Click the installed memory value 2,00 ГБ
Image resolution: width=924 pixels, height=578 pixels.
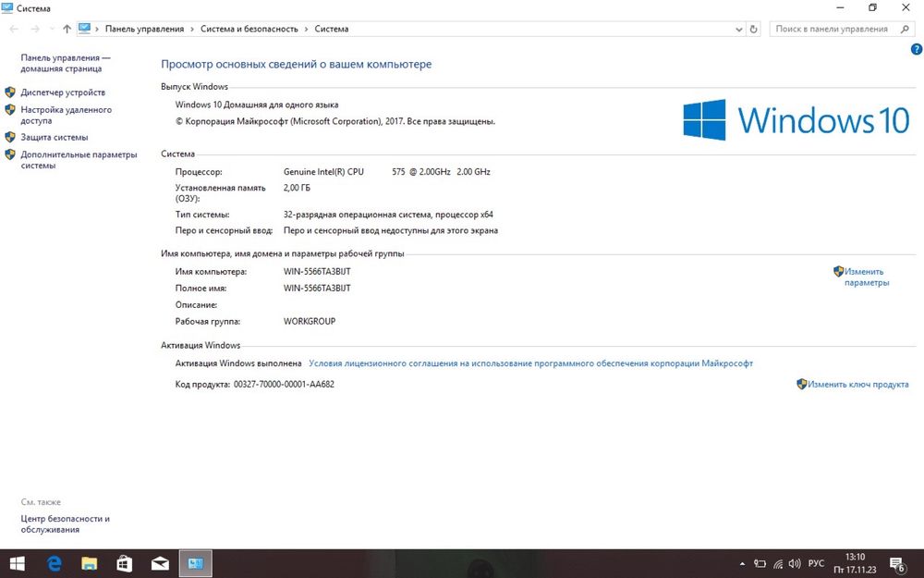(x=297, y=188)
